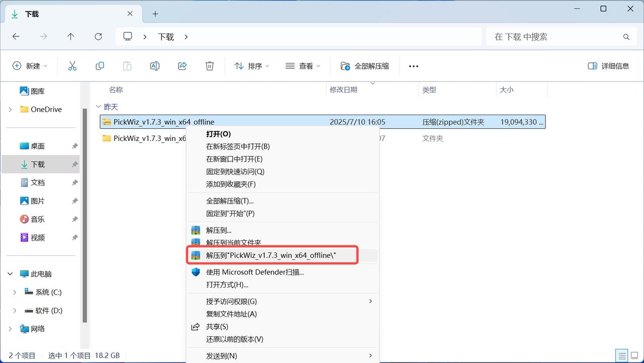The height and width of the screenshot is (363, 644).
Task: Open 软件 (D:) drive in sidebar
Action: [49, 311]
